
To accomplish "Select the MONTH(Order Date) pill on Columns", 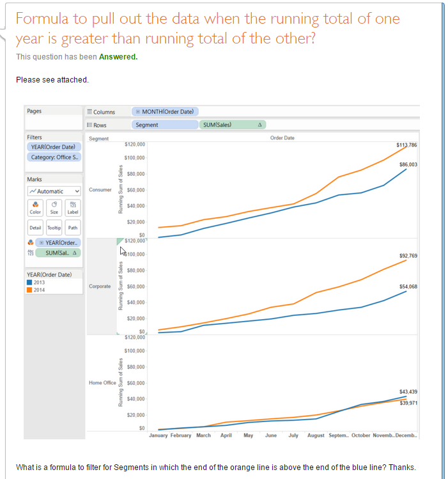I will coord(165,111).
